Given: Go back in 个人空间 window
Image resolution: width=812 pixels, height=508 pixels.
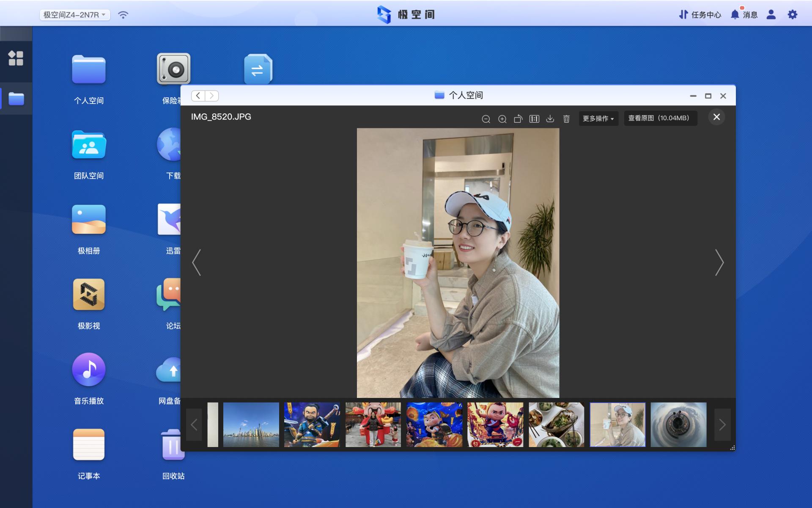Looking at the screenshot, I should coord(198,96).
